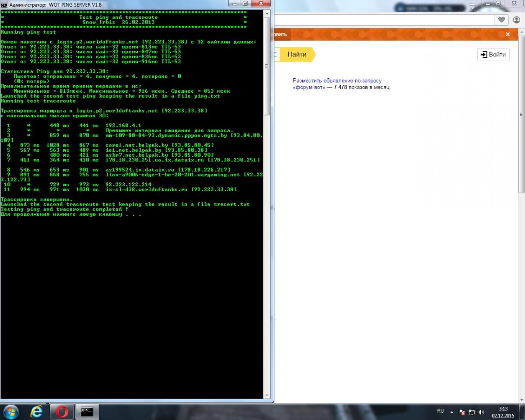Show hidden tray icons arrow

pos(452,412)
